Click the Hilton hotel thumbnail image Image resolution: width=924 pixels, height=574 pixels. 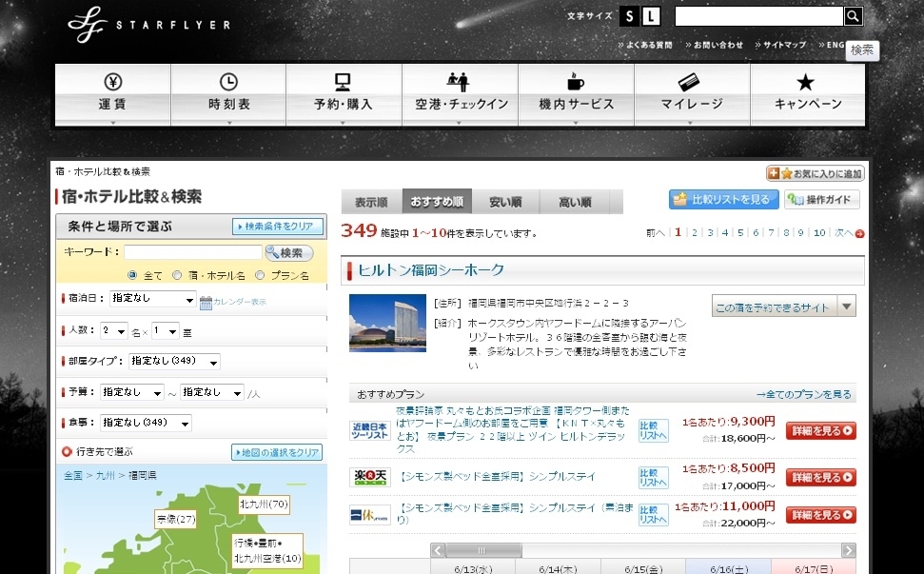pyautogui.click(x=387, y=323)
